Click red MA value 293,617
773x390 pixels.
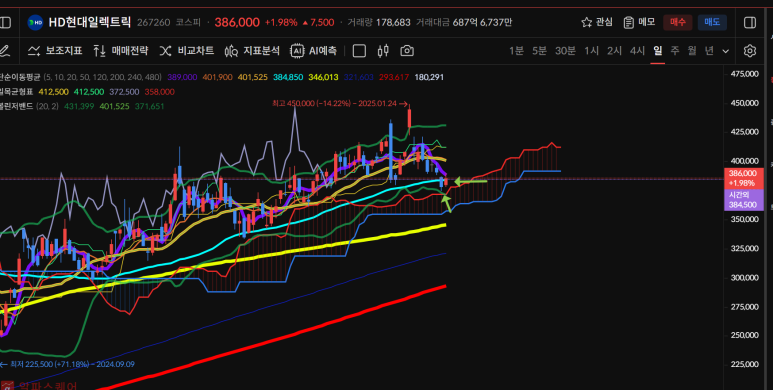(x=394, y=77)
